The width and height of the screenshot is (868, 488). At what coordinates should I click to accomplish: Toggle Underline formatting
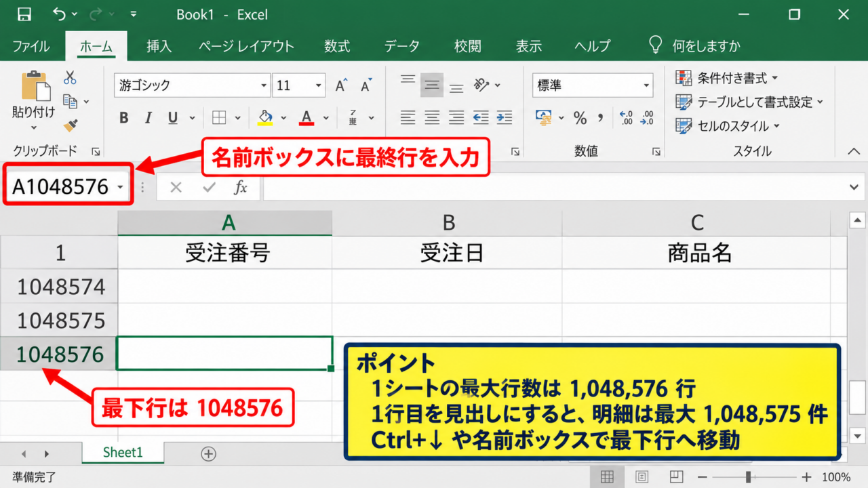click(x=173, y=118)
